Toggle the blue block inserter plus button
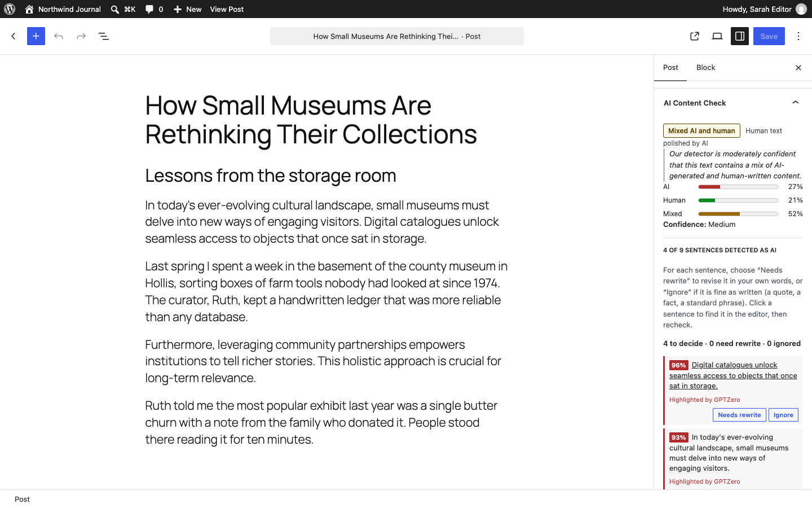Screen dimensions: 812x508 tap(36, 36)
